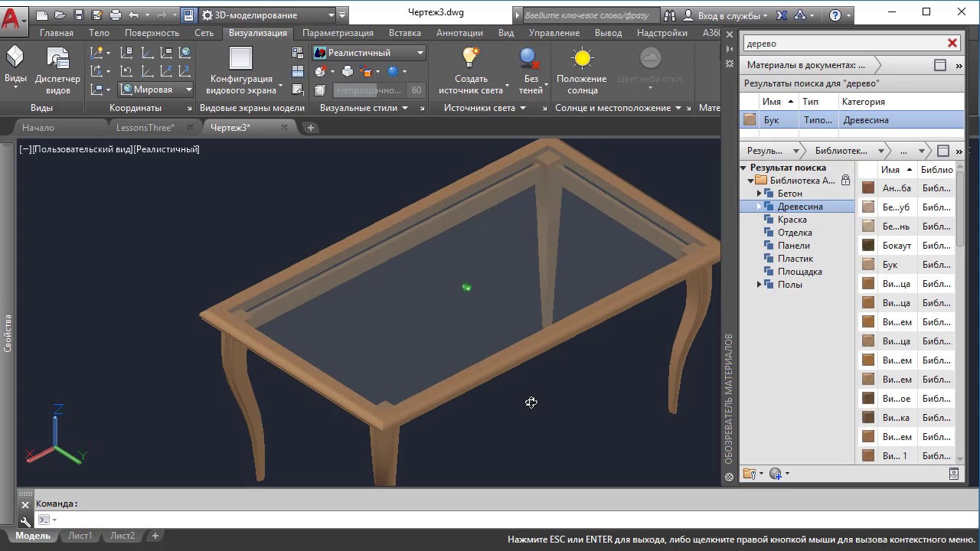Click the Help question mark icon
The height and width of the screenshot is (551, 980).
point(835,15)
